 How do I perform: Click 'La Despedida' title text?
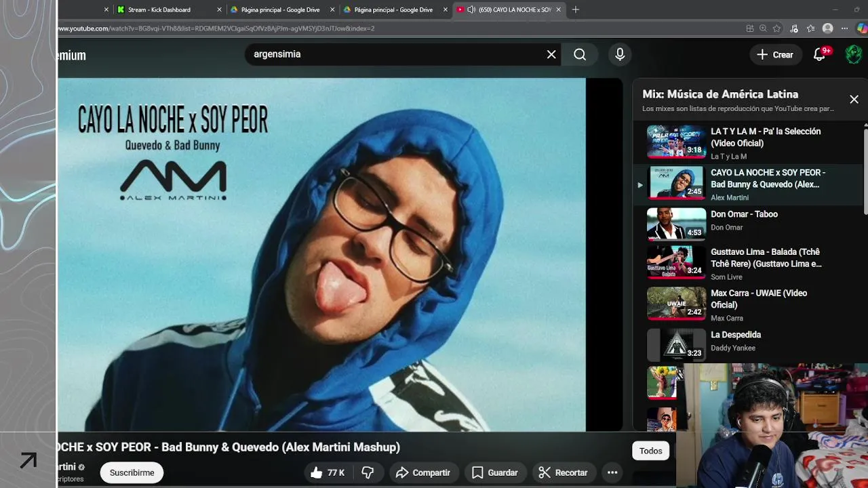pos(736,335)
